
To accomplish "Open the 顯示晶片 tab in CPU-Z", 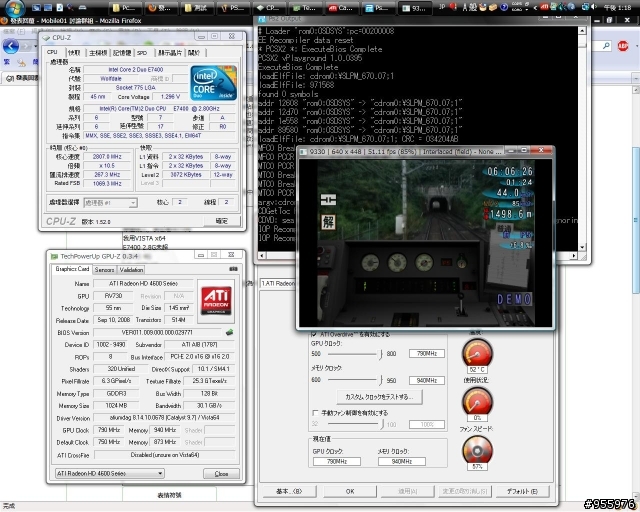I will tap(170, 53).
